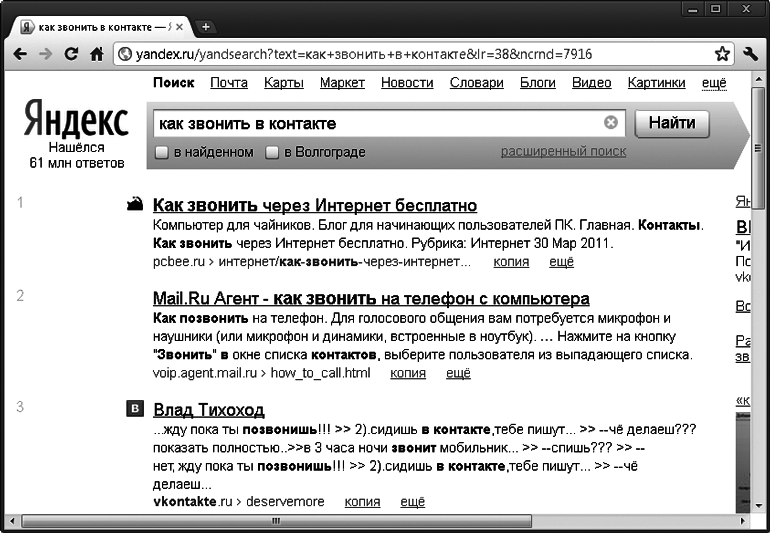Open the Карты service

pyautogui.click(x=284, y=83)
